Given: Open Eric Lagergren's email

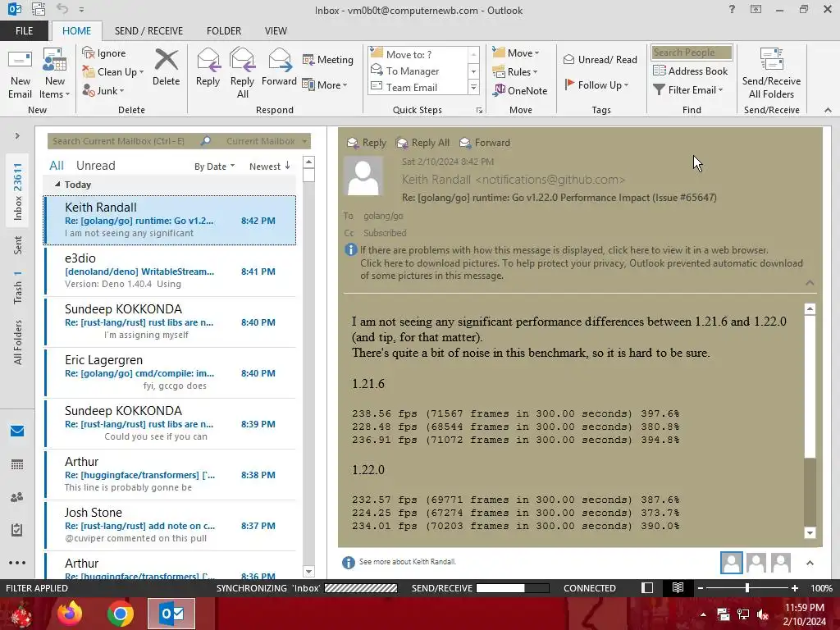Looking at the screenshot, I should 171,373.
